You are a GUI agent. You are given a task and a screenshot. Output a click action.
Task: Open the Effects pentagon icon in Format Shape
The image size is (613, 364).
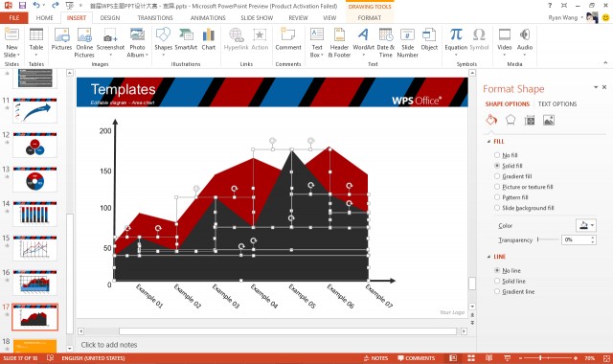[511, 120]
